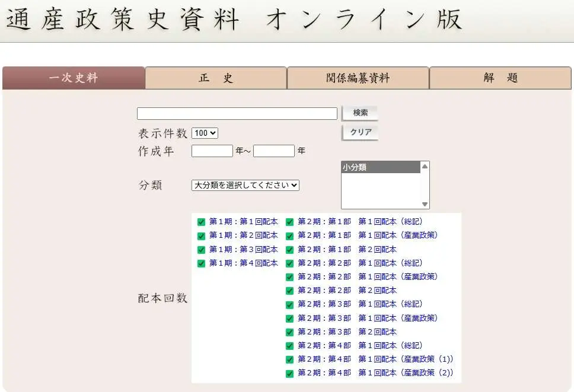
Task: Expand the 大分類を選択してください dropdown
Action: click(245, 185)
